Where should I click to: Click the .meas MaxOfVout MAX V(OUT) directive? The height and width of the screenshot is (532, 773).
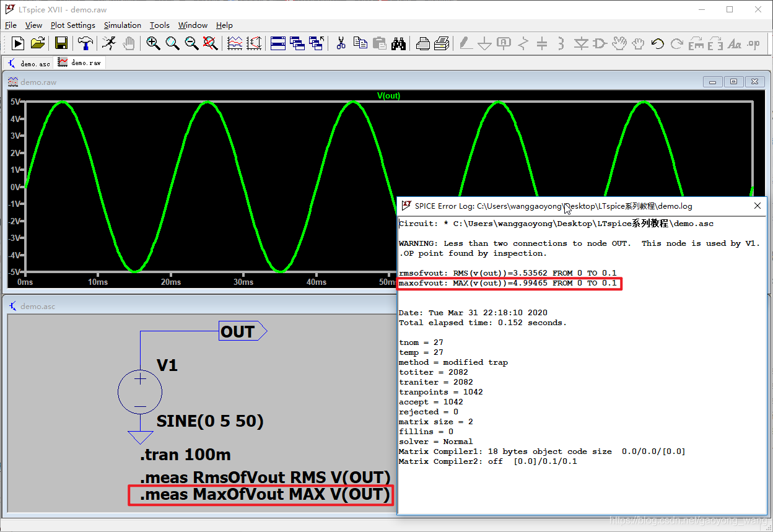pyautogui.click(x=265, y=495)
